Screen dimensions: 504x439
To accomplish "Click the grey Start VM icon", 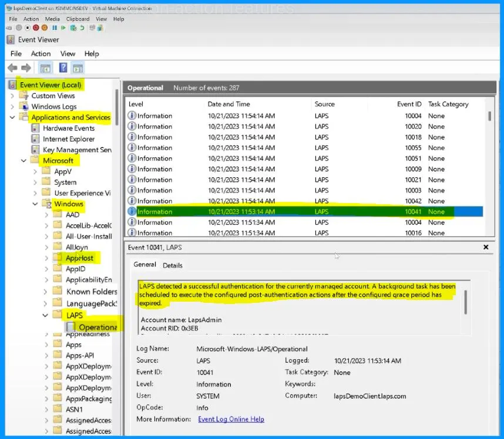I will [19, 28].
